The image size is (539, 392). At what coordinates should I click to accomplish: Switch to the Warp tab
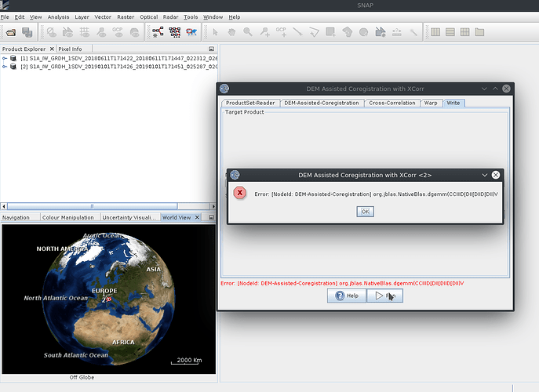[x=431, y=103]
